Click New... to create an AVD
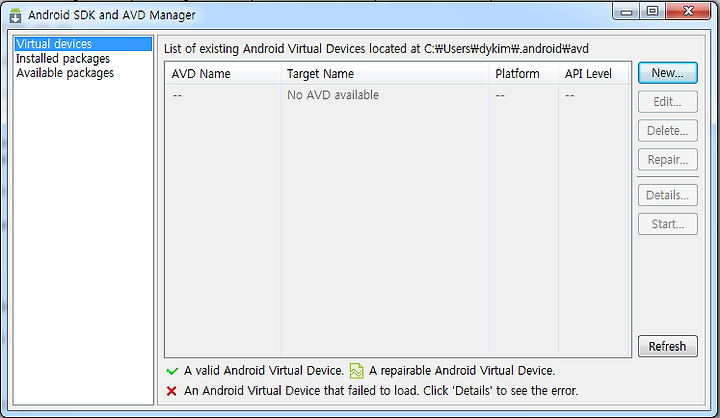 pyautogui.click(x=668, y=73)
